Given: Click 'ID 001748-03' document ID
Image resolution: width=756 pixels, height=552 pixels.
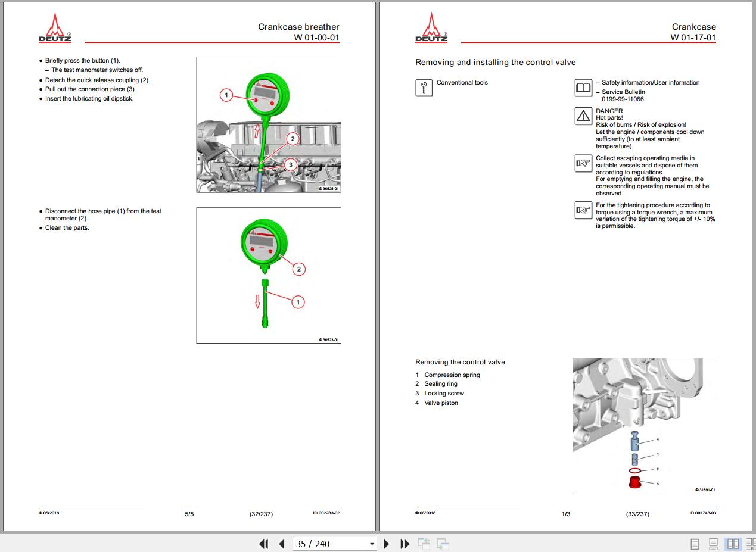Looking at the screenshot, I should coord(703,513).
